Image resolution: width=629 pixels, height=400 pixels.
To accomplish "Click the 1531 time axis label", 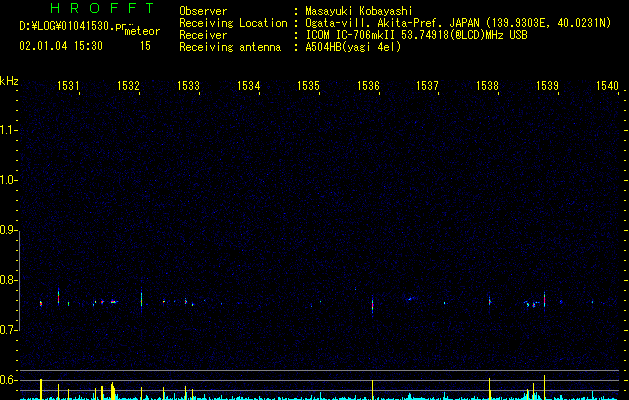I will coord(68,86).
